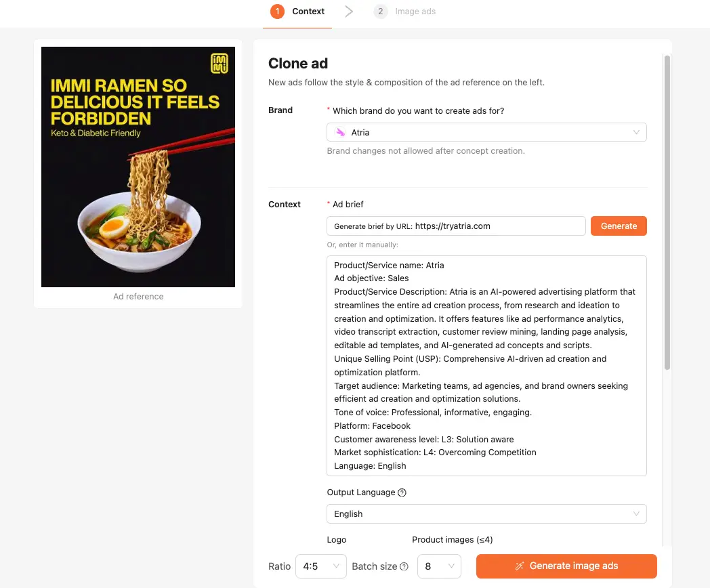This screenshot has height=588, width=710.
Task: Click the Batch size help icon
Action: (x=404, y=566)
